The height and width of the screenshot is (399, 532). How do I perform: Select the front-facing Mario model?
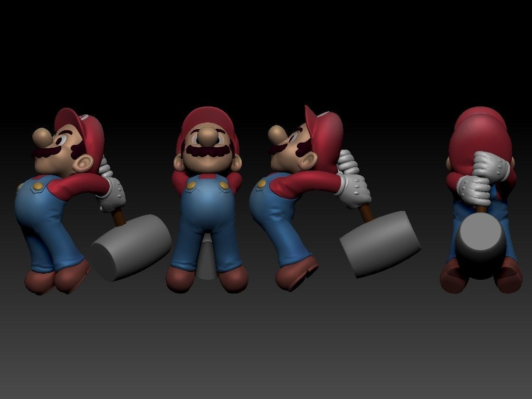tap(207, 199)
